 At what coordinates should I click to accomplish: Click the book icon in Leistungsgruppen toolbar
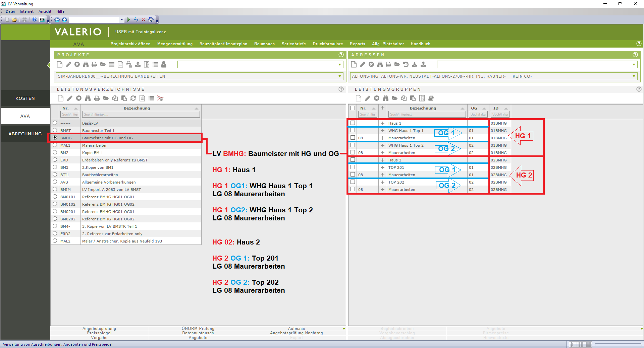431,98
